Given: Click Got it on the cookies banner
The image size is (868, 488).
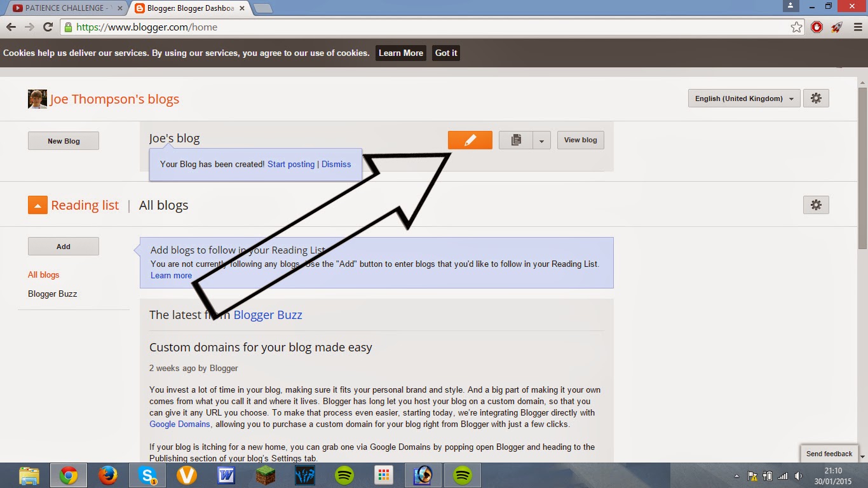Looking at the screenshot, I should point(446,53).
